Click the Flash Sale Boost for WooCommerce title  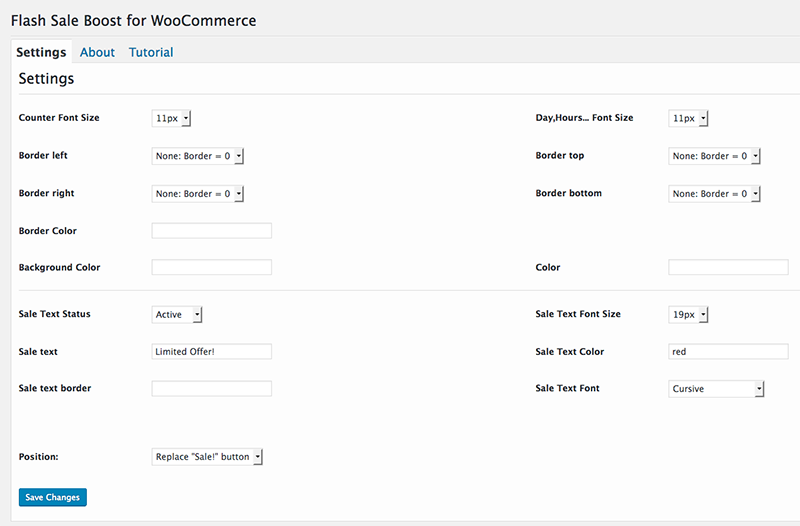(x=134, y=20)
